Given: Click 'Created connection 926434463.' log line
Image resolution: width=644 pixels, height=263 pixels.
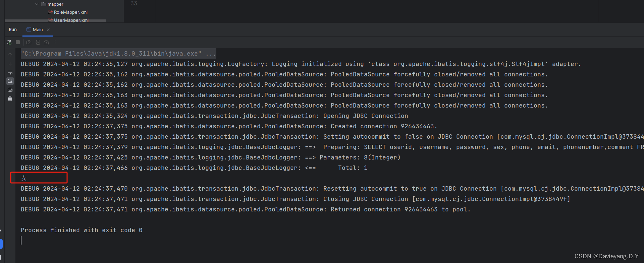Looking at the screenshot, I should (229, 126).
